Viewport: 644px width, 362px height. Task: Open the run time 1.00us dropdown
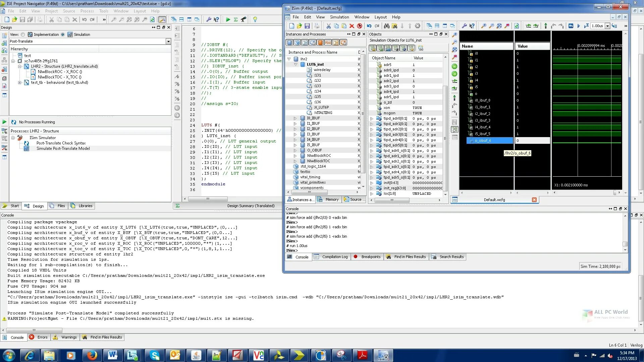coord(607,26)
